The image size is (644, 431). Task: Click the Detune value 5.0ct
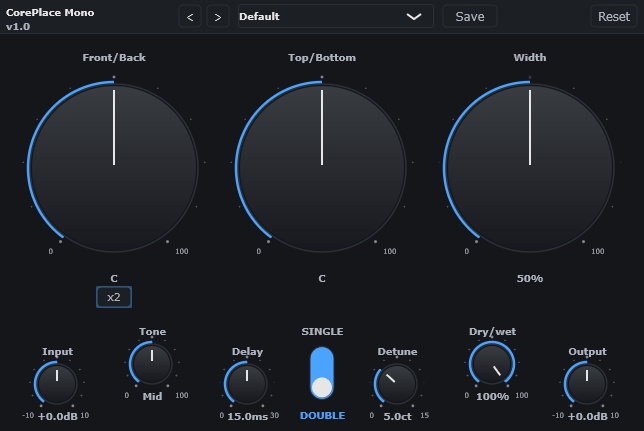pos(397,416)
